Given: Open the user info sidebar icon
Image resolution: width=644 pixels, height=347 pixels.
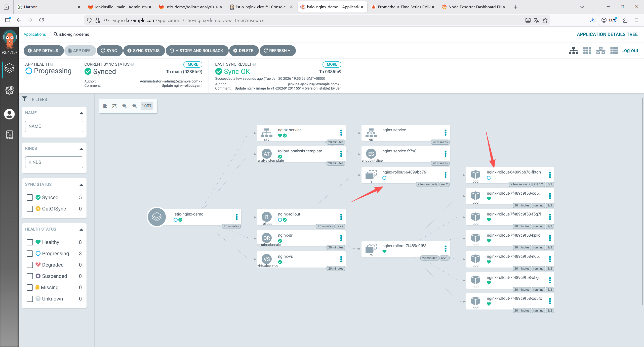Looking at the screenshot, I should click(9, 114).
